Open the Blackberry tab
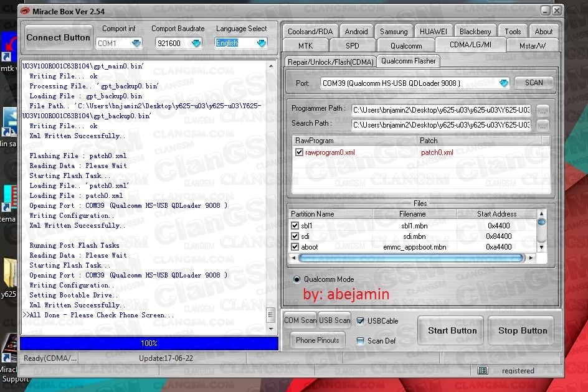The width and height of the screenshot is (588, 392). point(475,32)
